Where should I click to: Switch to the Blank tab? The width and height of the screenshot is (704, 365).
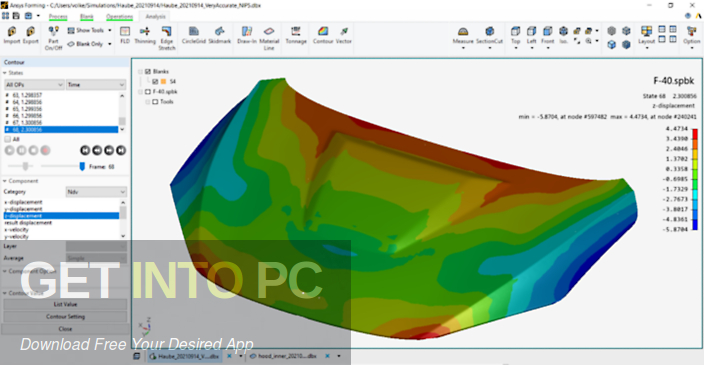coord(87,17)
